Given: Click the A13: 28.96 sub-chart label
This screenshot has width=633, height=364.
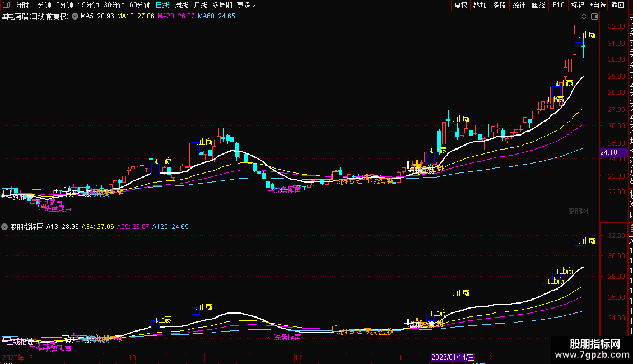Looking at the screenshot, I should [x=63, y=227].
